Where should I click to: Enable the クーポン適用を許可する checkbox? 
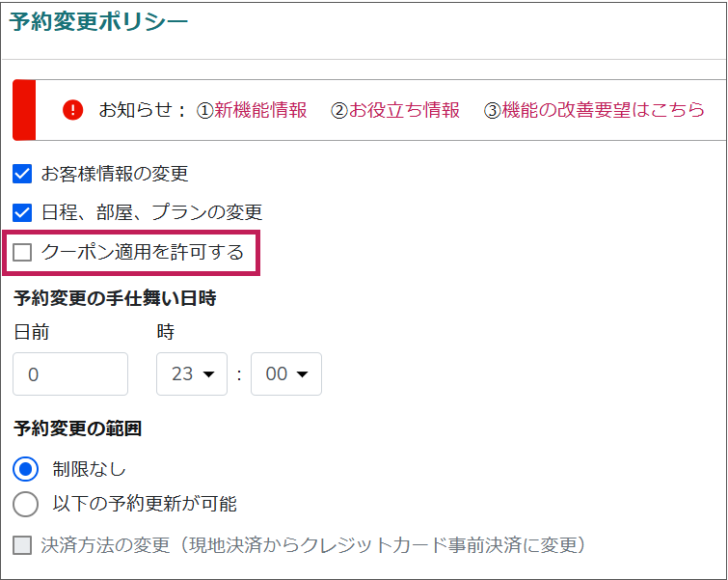[x=22, y=252]
